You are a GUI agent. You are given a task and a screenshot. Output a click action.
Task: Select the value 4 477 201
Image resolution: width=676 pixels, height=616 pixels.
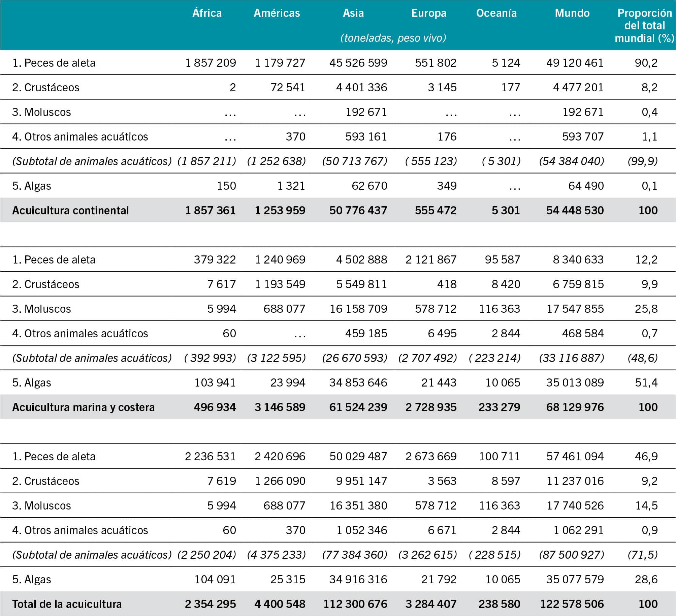[x=578, y=87]
